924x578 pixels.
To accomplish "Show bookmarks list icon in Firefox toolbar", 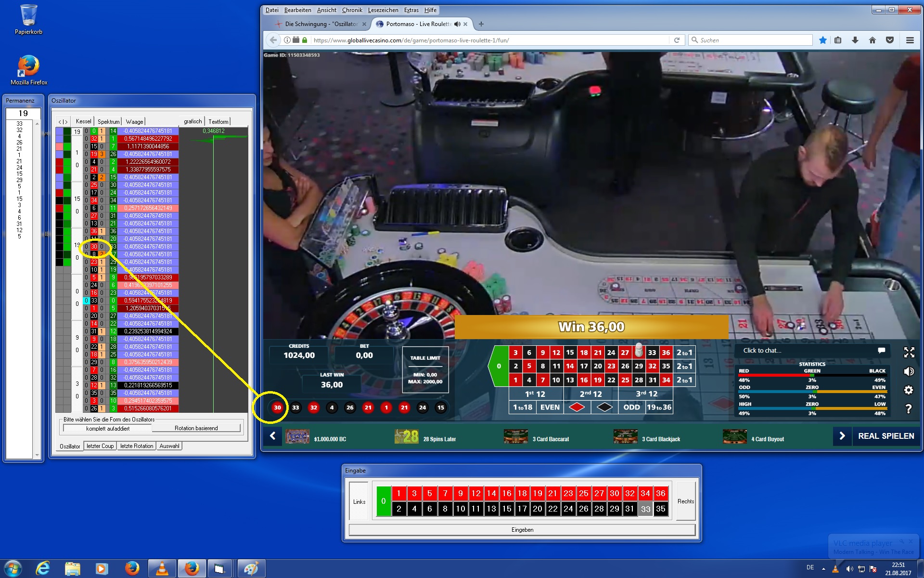I will coord(838,40).
